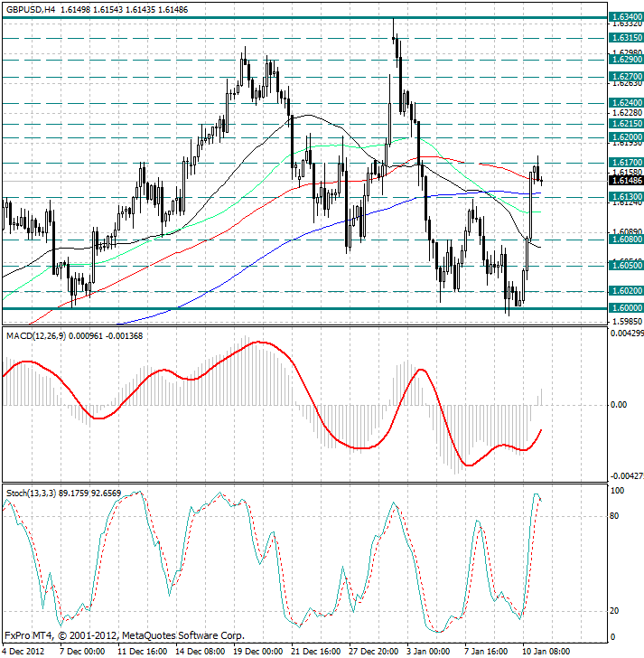Click the 4 Dec 2012 date label
The width and height of the screenshot is (644, 658).
pyautogui.click(x=23, y=652)
